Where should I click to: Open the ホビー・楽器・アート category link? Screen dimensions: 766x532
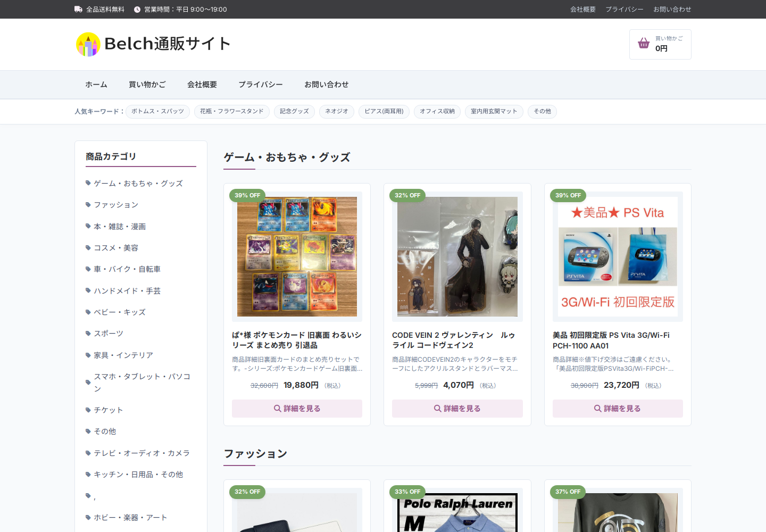131,517
